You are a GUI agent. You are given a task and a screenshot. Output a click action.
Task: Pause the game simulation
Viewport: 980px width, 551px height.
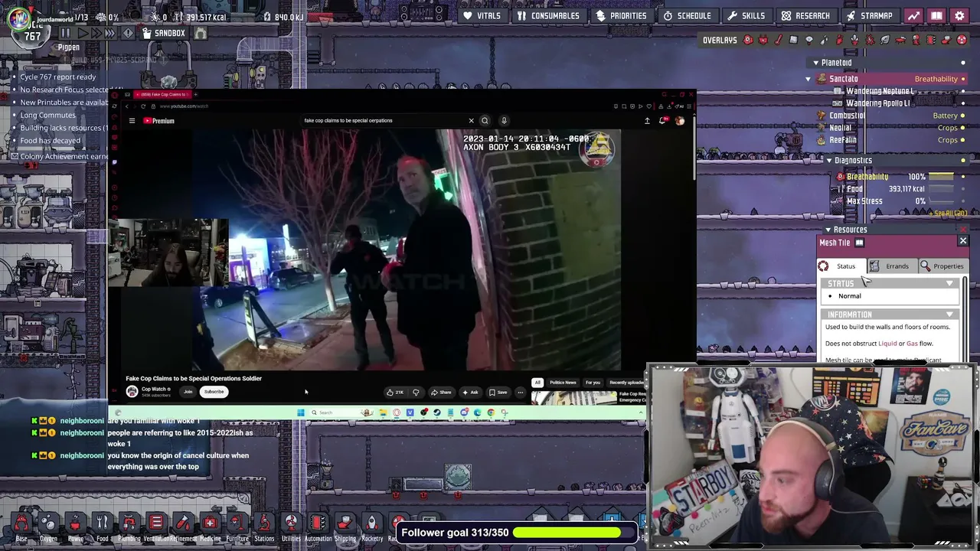pyautogui.click(x=65, y=33)
